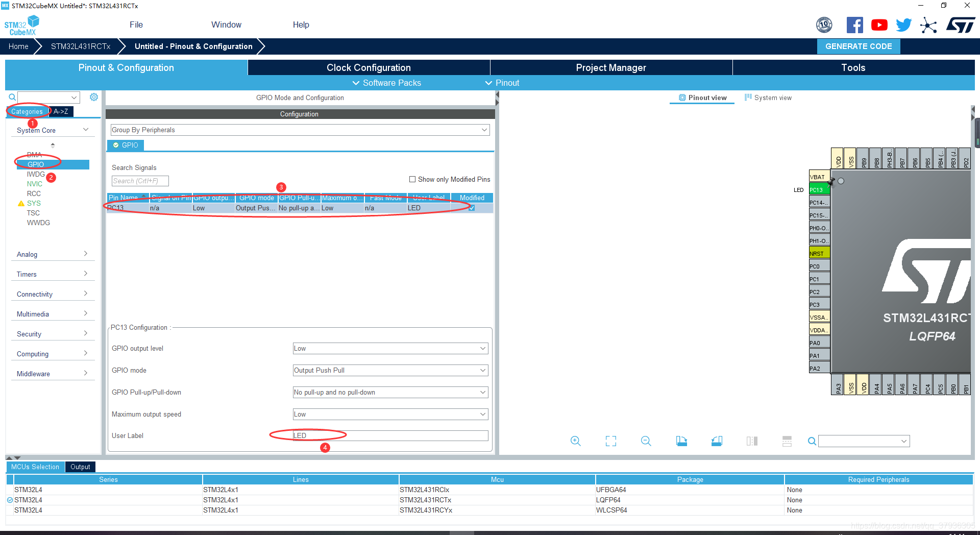Open the YouTube icon link
Viewport: 980px width, 535px height.
879,25
